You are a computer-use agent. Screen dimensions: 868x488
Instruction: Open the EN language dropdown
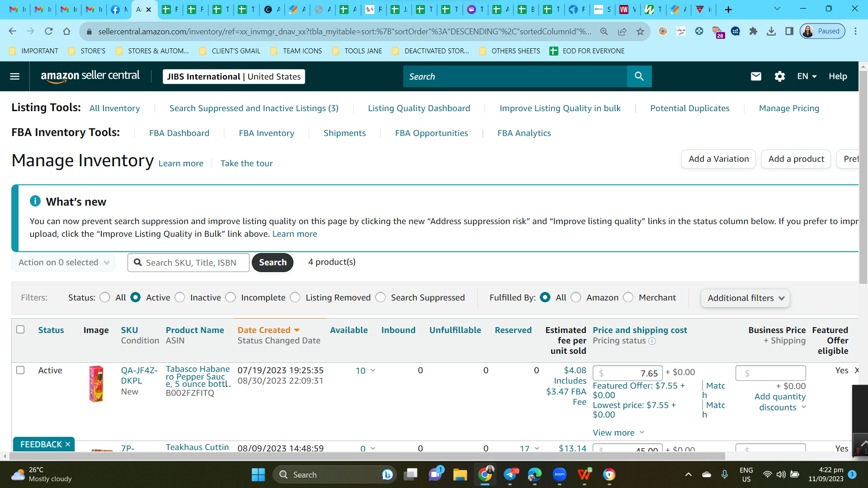pos(807,76)
